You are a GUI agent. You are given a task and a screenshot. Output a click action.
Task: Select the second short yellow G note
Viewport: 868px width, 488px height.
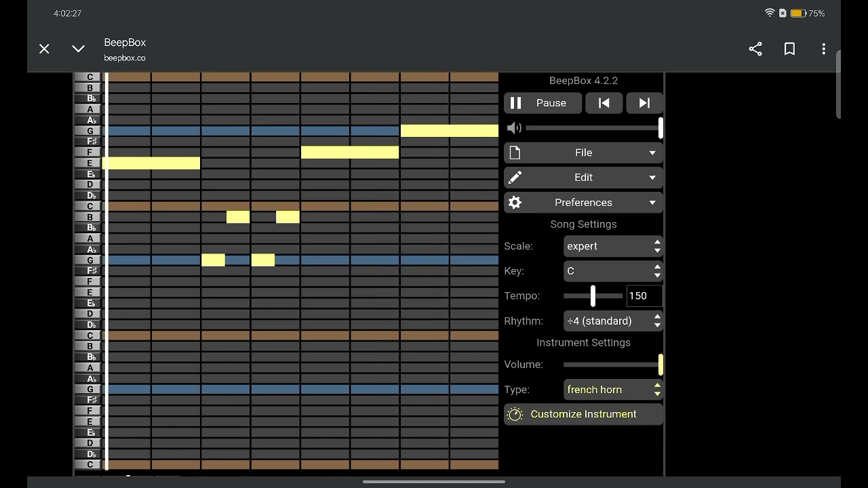263,260
